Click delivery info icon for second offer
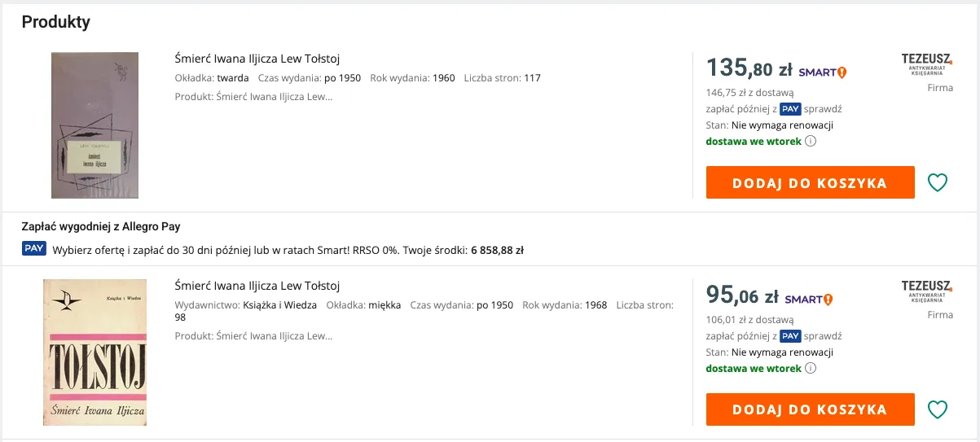The width and height of the screenshot is (980, 442). (811, 369)
